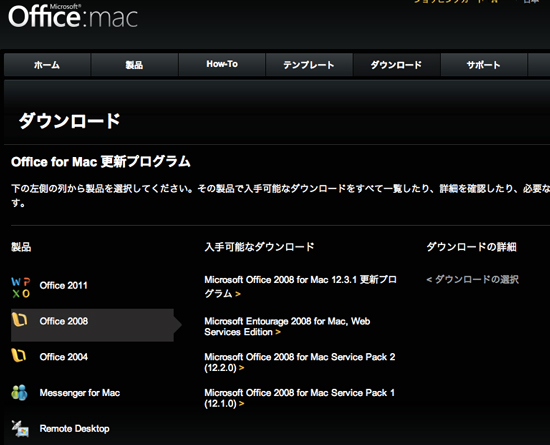
Task: Open the ホーム tab
Action: click(x=47, y=65)
